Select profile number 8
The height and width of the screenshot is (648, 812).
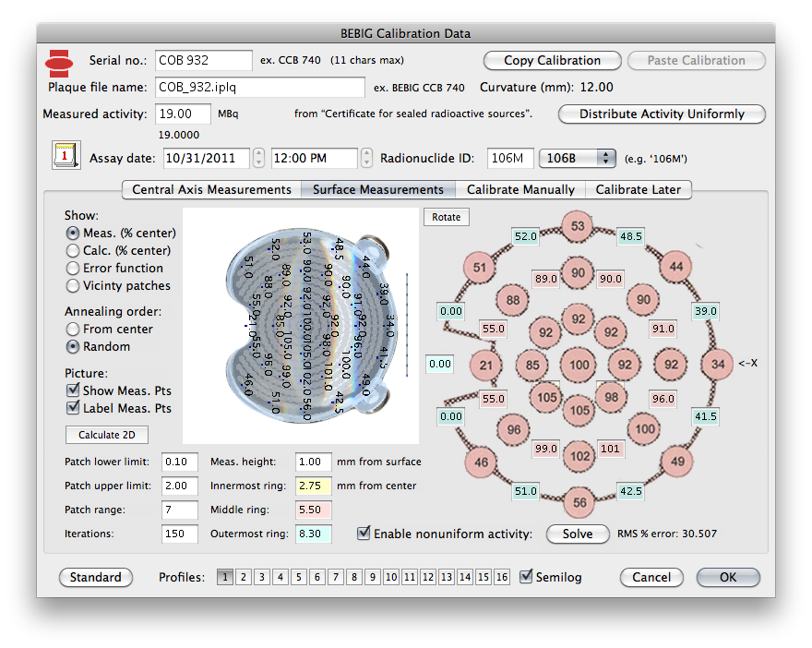[x=354, y=577]
